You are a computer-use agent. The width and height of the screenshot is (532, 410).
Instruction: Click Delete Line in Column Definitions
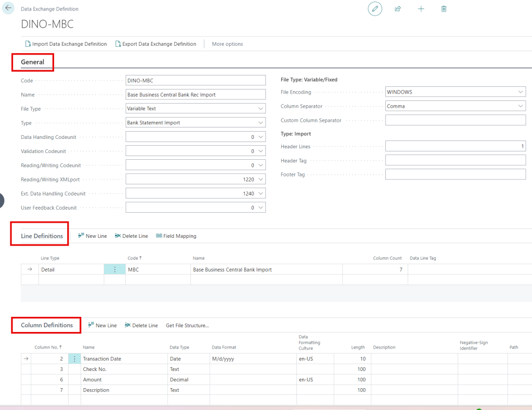pyautogui.click(x=141, y=325)
